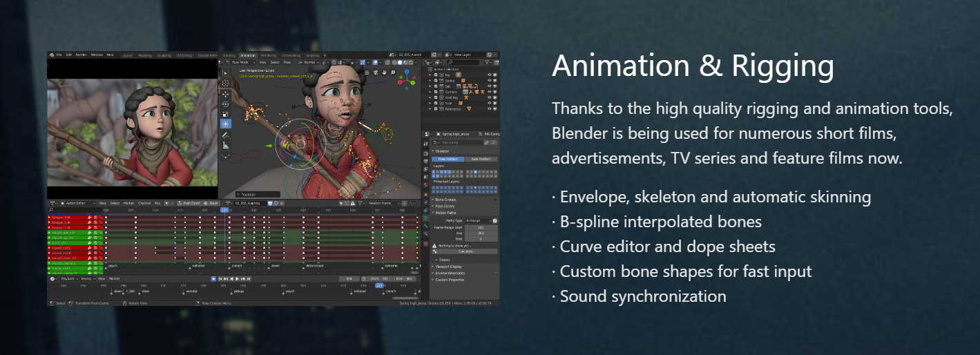Select the Rotate tool in viewport toolbar
Image resolution: width=980 pixels, height=355 pixels.
click(x=225, y=104)
